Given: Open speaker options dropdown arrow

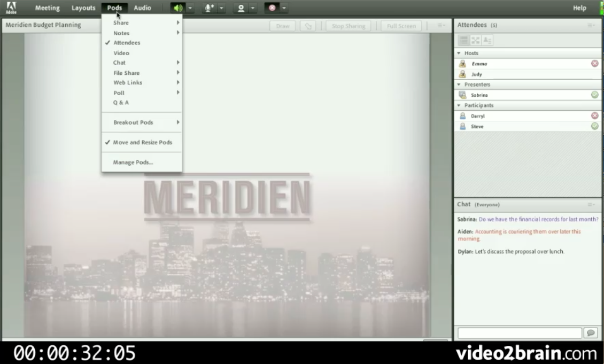Looking at the screenshot, I should (x=190, y=7).
